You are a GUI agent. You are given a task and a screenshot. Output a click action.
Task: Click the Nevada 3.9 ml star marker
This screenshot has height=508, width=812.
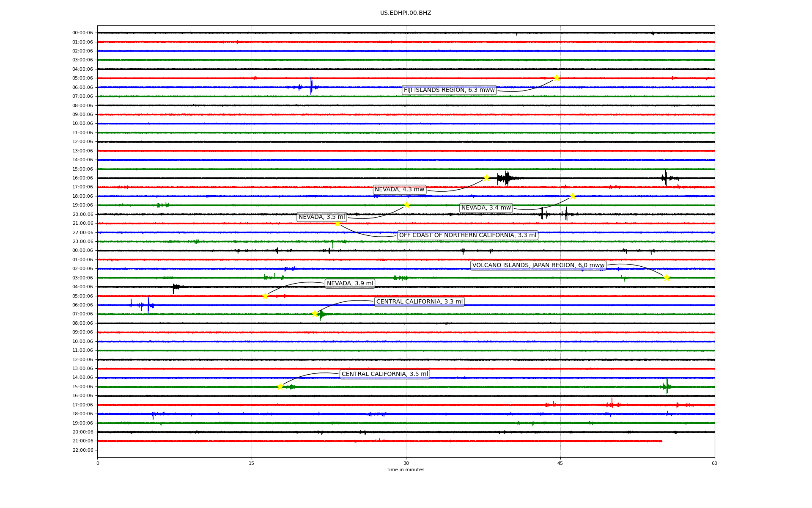point(265,296)
